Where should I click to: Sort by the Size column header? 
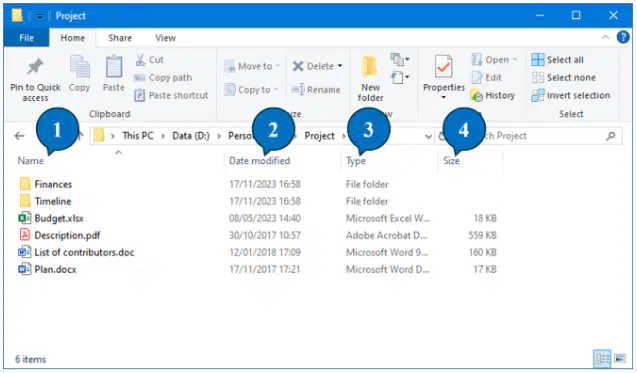(451, 161)
